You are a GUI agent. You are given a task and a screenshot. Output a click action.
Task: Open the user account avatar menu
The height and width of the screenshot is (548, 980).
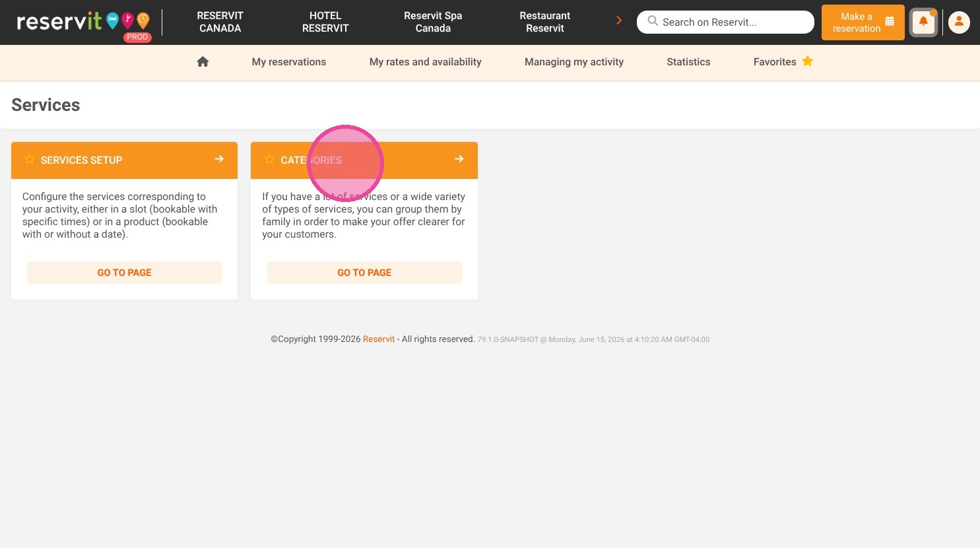tap(959, 22)
